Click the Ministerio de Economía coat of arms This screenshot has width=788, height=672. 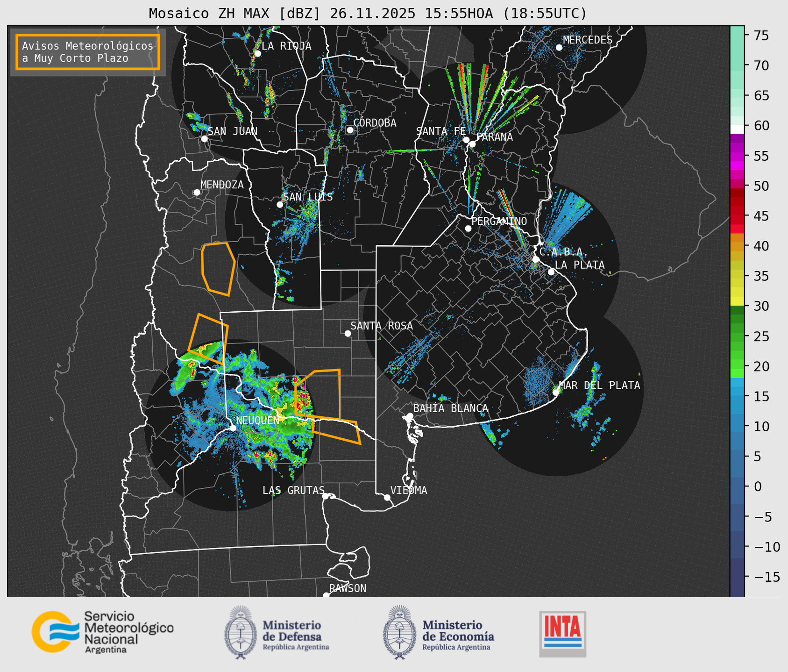pos(399,632)
